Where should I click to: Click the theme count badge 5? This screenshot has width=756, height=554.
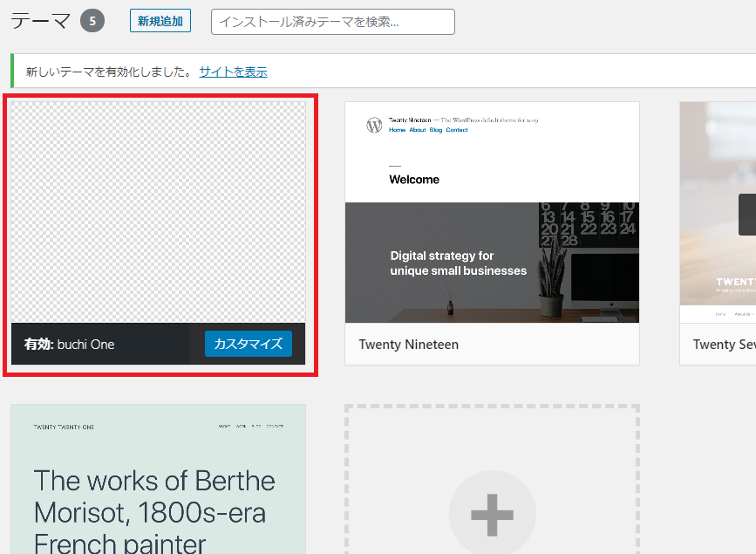click(x=92, y=21)
